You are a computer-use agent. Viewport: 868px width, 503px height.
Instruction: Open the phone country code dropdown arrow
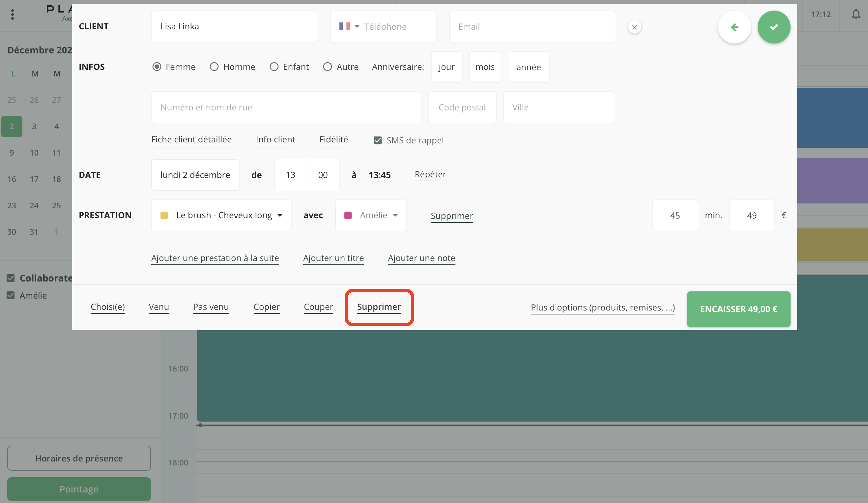pos(357,26)
